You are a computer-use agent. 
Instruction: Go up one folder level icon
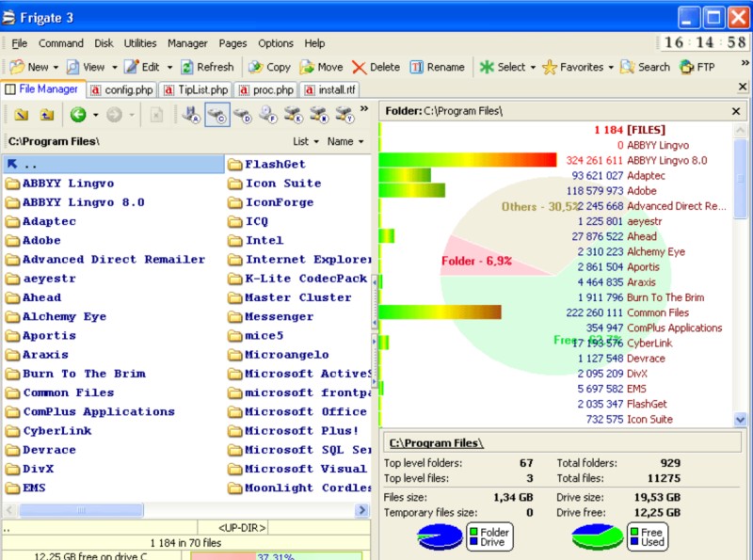tap(46, 115)
